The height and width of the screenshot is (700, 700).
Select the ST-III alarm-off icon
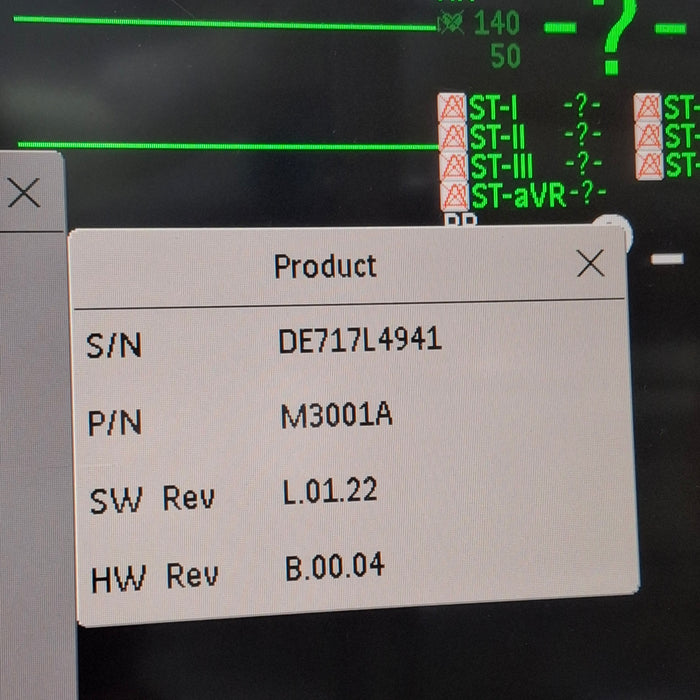(454, 166)
